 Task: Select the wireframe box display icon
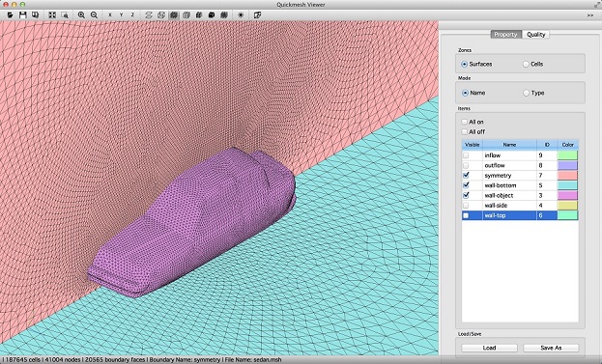coord(161,14)
